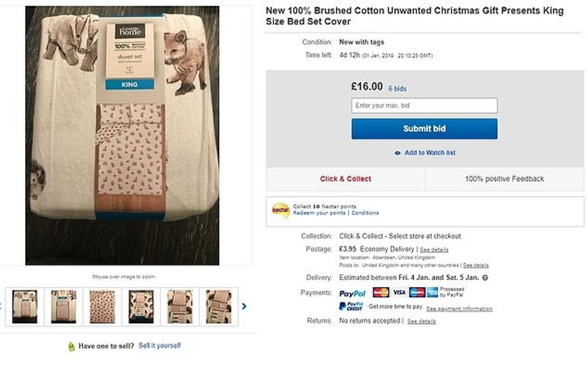Screen dimensions: 588x367
Task: Open See payment information link
Action: click(x=459, y=309)
